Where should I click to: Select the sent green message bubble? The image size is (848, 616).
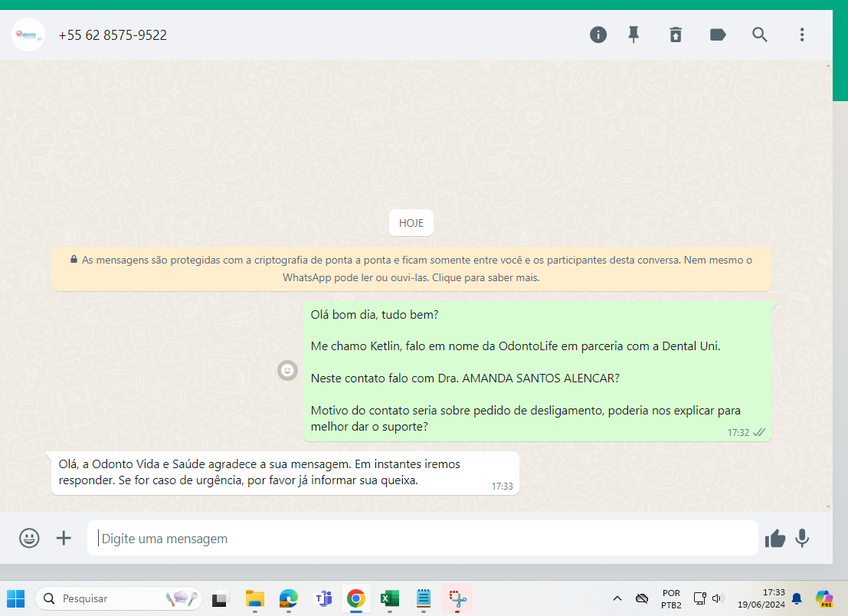[x=537, y=371]
